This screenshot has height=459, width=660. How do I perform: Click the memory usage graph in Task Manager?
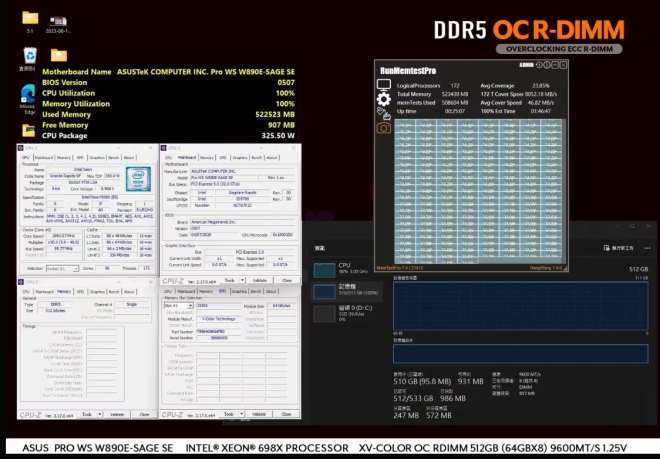pyautogui.click(x=521, y=306)
